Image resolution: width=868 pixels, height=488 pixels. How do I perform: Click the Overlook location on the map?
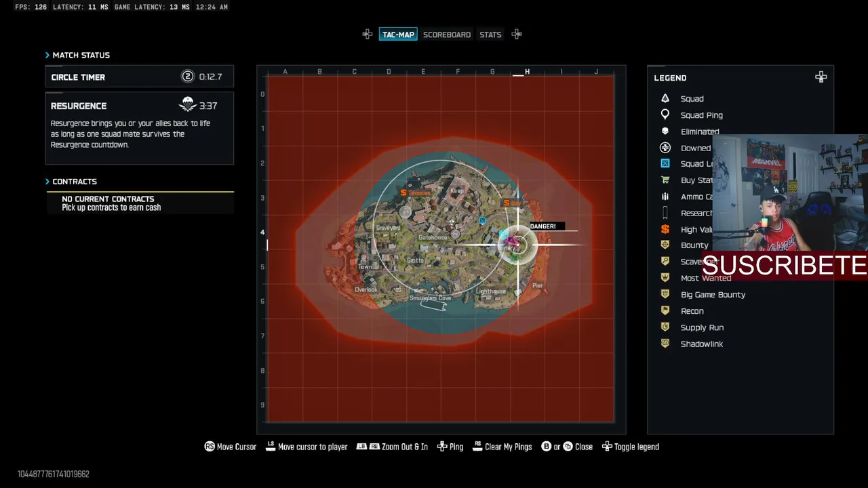[x=366, y=289]
